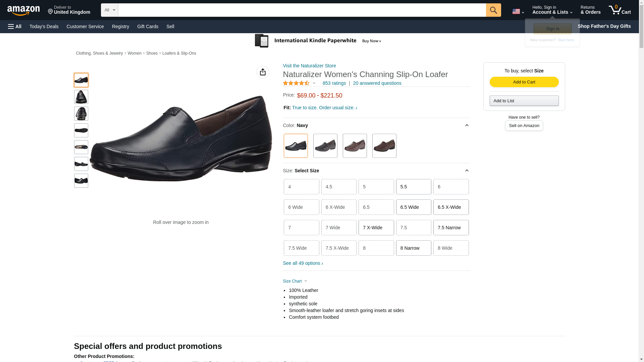Click the Add to Cart button

click(524, 82)
